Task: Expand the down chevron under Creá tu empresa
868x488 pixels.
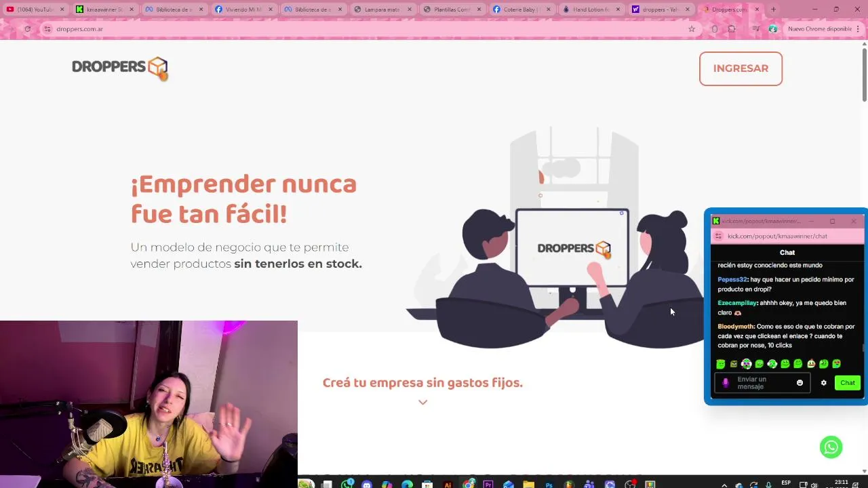Action: click(422, 402)
